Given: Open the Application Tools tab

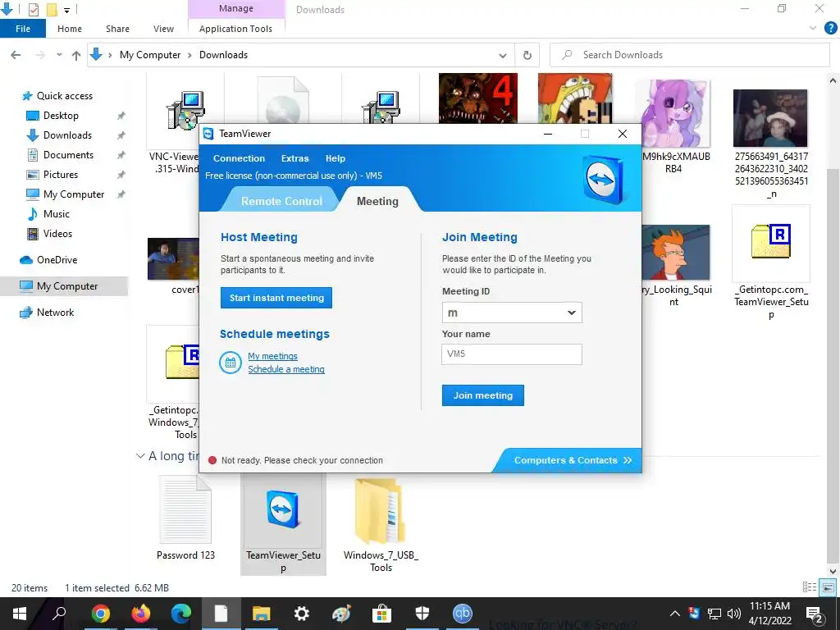Looking at the screenshot, I should pos(235,29).
